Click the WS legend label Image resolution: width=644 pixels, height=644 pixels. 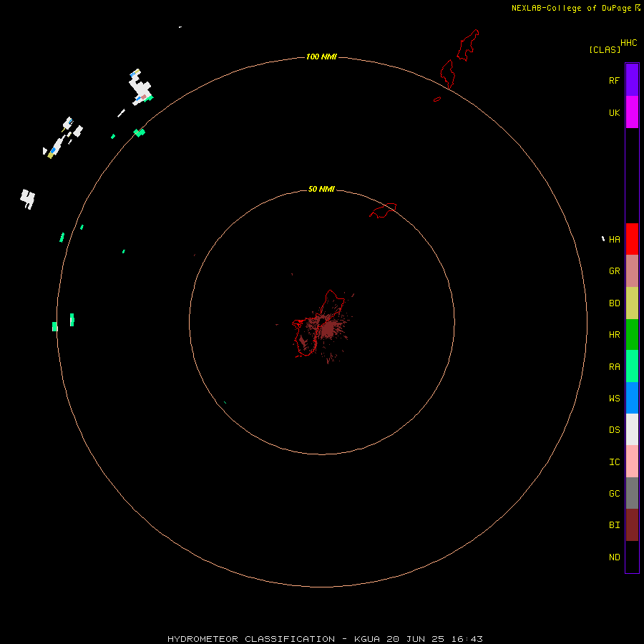614,398
